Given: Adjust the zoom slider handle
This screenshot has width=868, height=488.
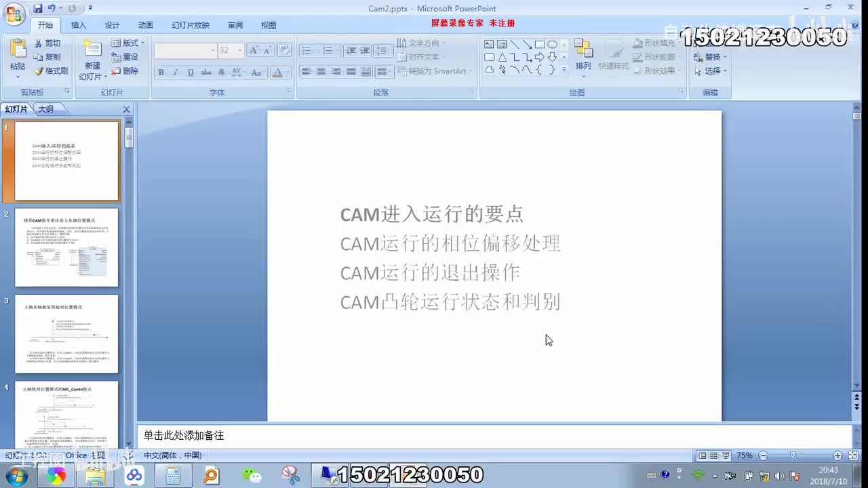Looking at the screenshot, I should [792, 455].
